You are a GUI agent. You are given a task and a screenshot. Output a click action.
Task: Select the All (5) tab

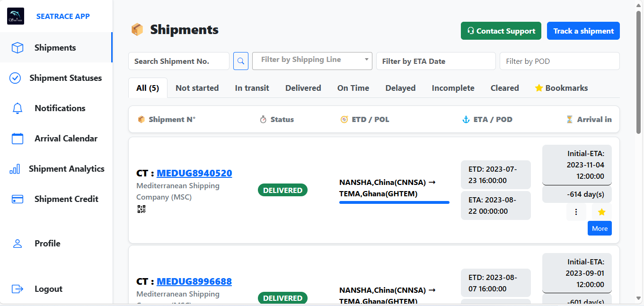coord(148,88)
